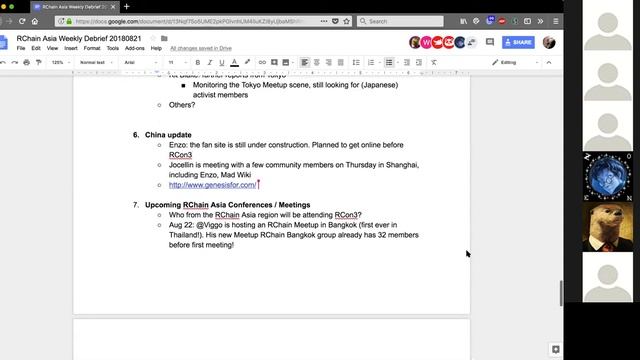This screenshot has width=640, height=360.
Task: Open the Arial font dropdown
Action: click(x=141, y=62)
